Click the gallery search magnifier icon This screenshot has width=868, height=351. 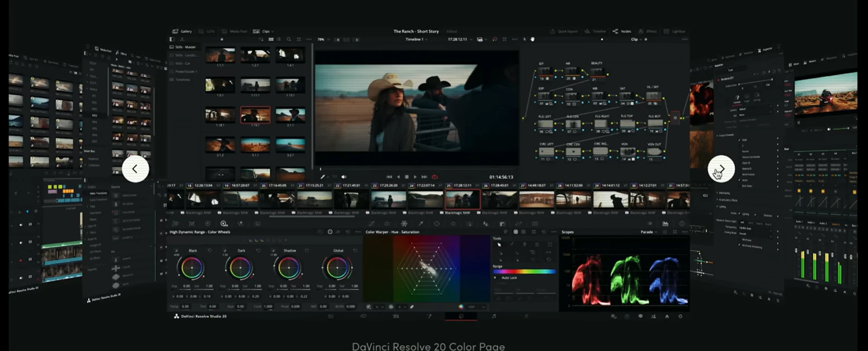coord(289,40)
